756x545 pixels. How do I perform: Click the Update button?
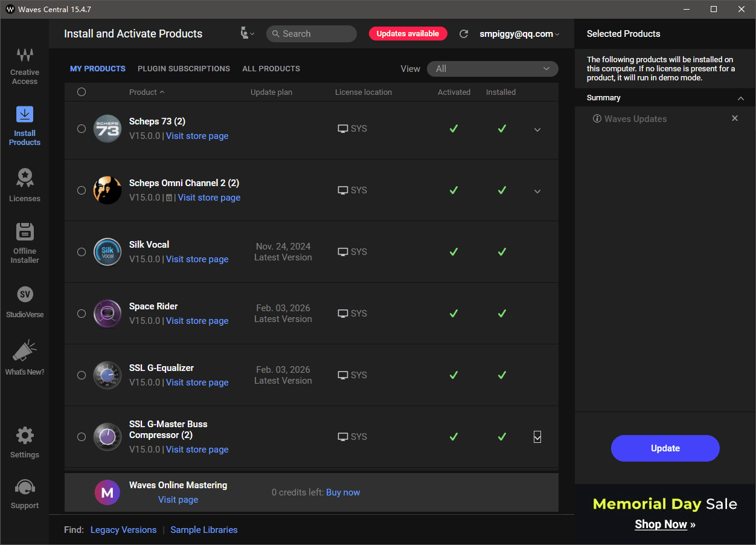pyautogui.click(x=665, y=448)
